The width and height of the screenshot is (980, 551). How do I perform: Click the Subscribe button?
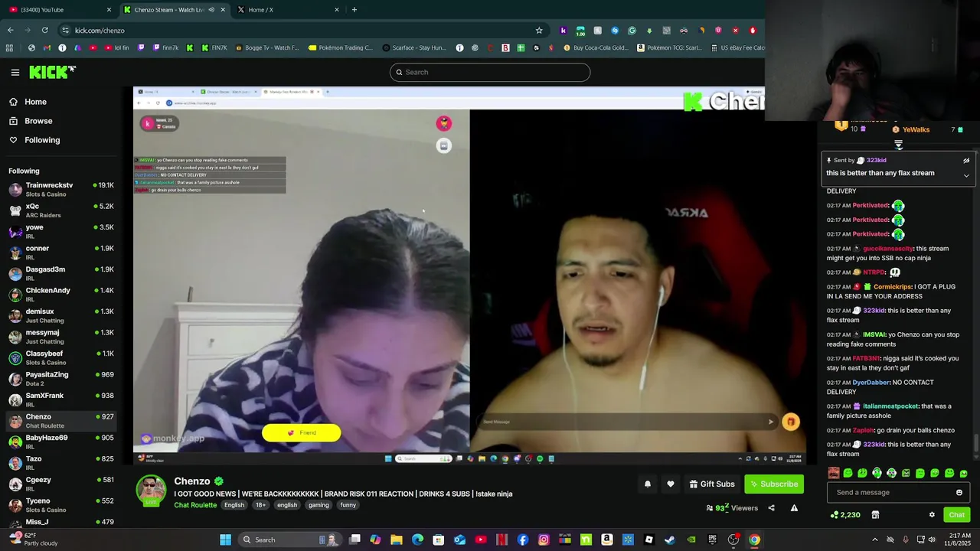774,484
